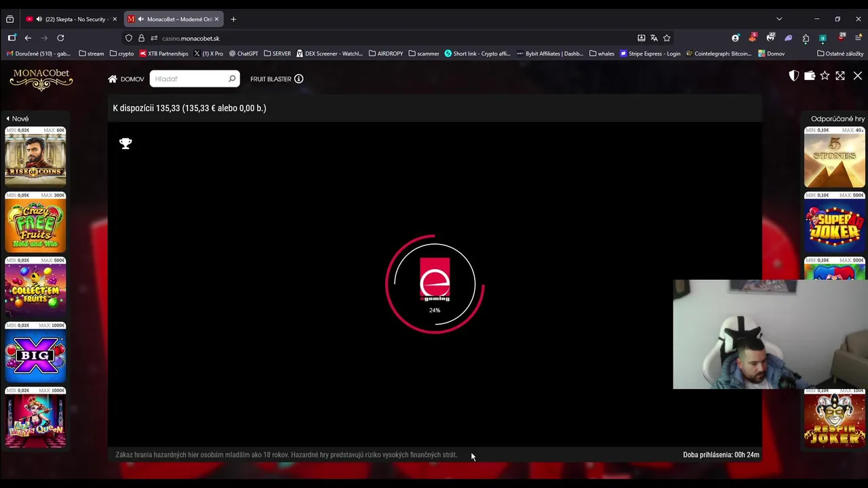Bookmark this page star
868x488 pixels.
click(x=667, y=38)
